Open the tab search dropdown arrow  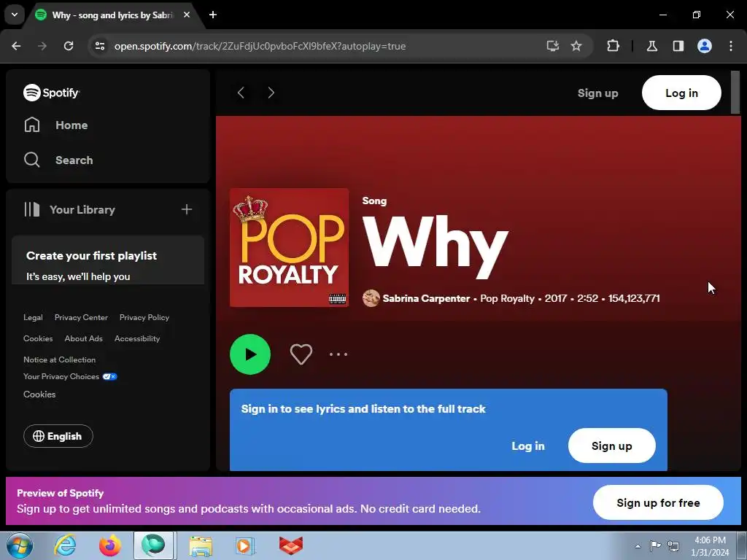pyautogui.click(x=15, y=15)
